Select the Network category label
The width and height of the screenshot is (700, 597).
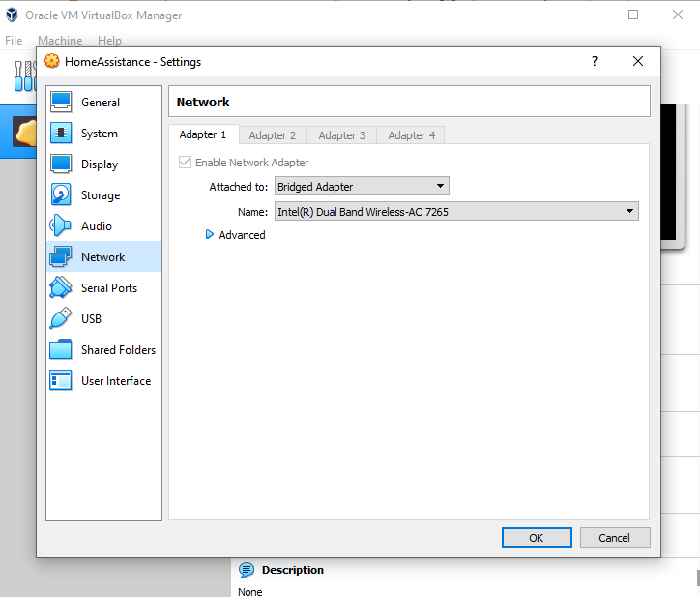click(x=103, y=257)
